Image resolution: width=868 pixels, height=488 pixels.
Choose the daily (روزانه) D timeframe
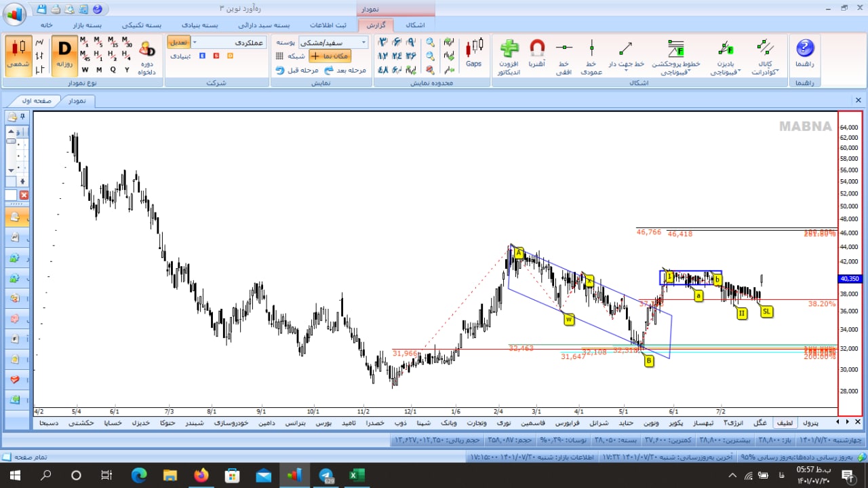pos(64,56)
